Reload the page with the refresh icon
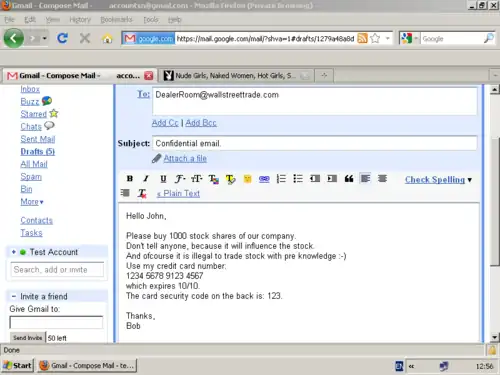This screenshot has width=500, height=375. 62,38
